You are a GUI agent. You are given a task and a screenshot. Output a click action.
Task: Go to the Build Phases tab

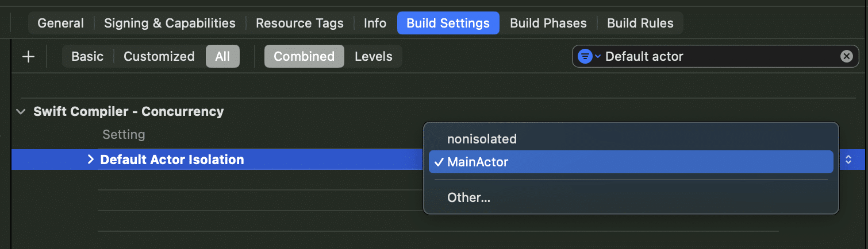coord(548,23)
